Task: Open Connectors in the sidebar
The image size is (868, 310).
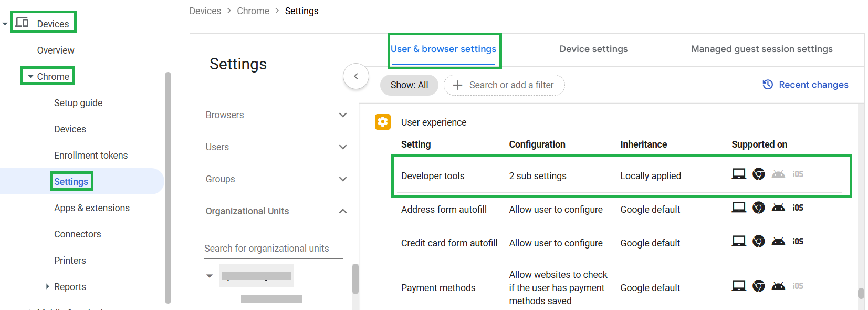Action: tap(78, 234)
